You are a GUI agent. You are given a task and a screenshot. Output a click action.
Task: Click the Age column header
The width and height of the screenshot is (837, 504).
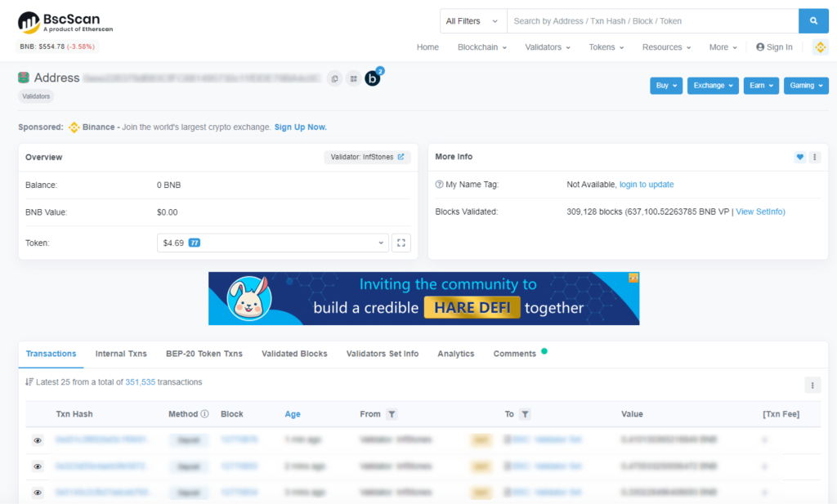coord(293,414)
